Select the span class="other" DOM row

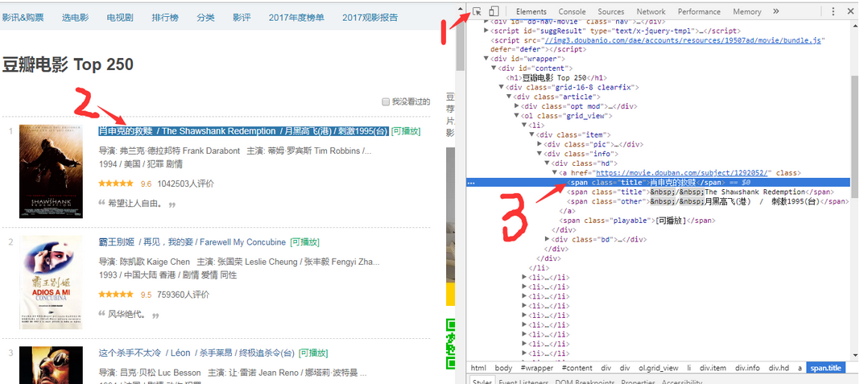pos(708,201)
